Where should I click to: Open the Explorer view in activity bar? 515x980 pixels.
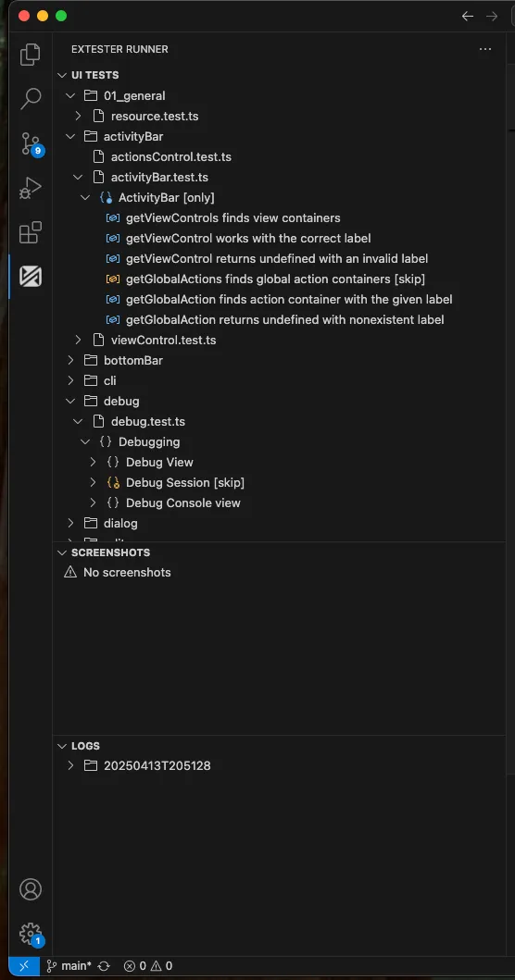click(x=30, y=55)
